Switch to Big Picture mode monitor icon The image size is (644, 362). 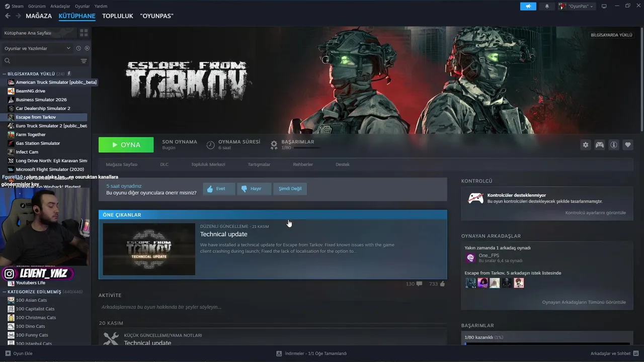point(604,6)
